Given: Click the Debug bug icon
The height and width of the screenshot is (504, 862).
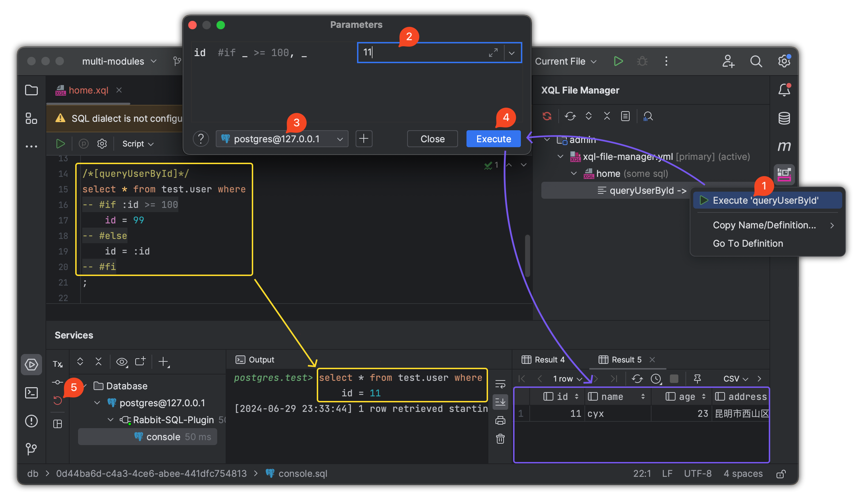Looking at the screenshot, I should (642, 61).
